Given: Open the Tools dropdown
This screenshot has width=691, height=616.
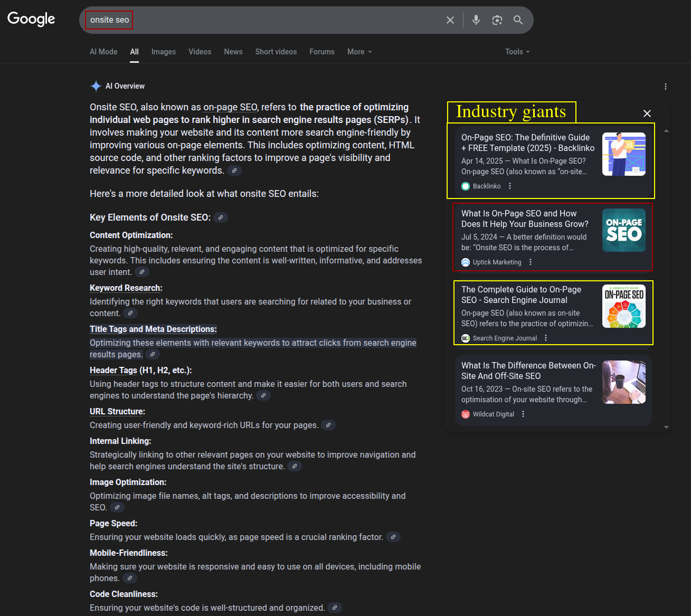Looking at the screenshot, I should (517, 52).
